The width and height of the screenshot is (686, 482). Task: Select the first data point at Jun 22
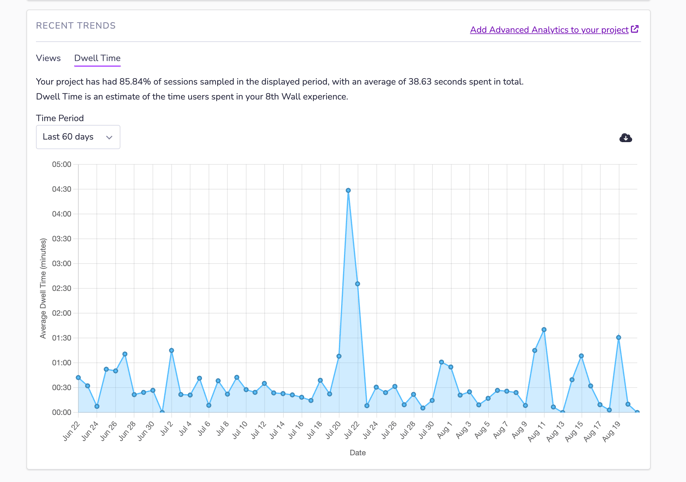pos(79,378)
